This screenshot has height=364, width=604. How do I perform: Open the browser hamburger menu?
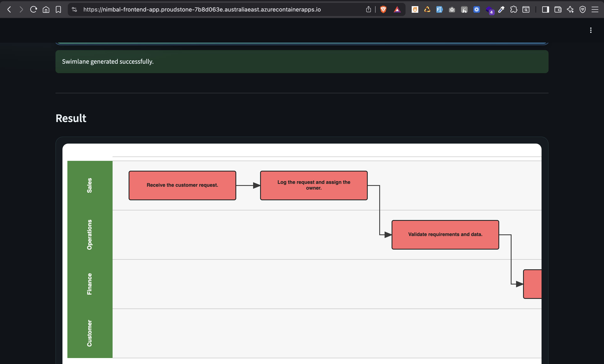point(595,9)
